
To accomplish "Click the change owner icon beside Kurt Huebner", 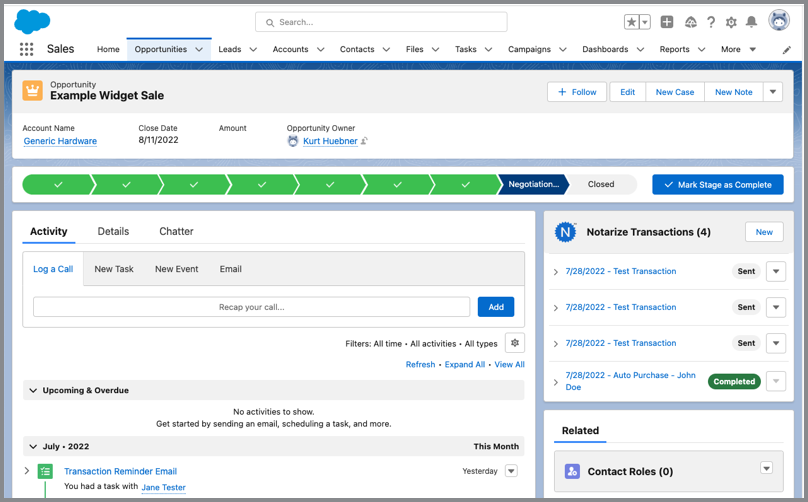I will coord(364,141).
